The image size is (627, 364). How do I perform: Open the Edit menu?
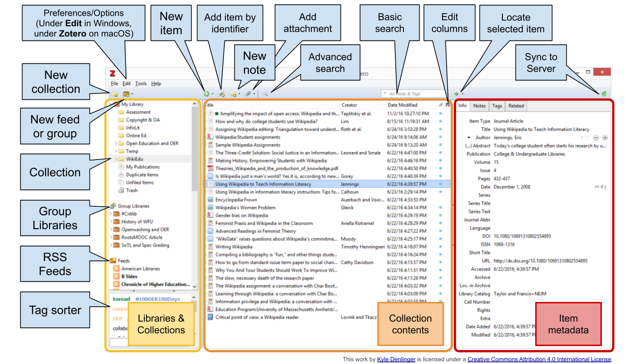[x=126, y=84]
